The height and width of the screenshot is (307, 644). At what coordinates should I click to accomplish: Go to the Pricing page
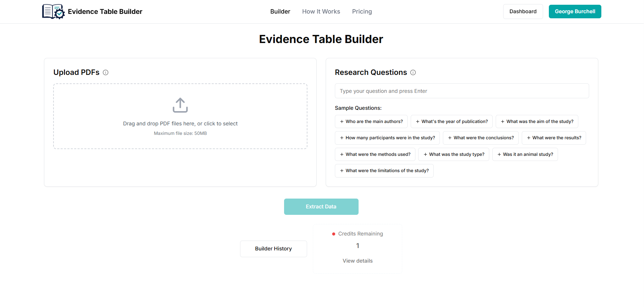tap(362, 12)
